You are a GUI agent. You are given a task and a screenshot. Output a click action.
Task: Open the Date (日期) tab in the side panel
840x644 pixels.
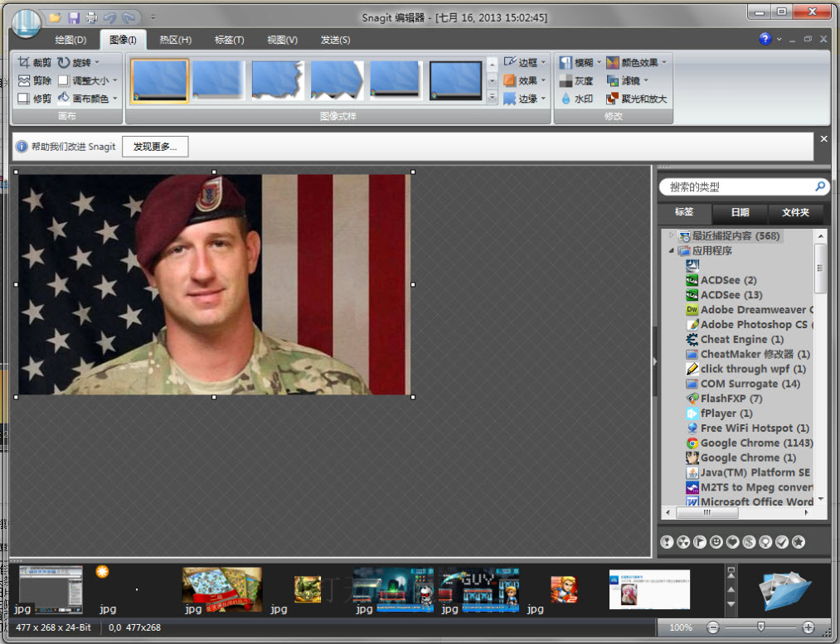pyautogui.click(x=740, y=213)
